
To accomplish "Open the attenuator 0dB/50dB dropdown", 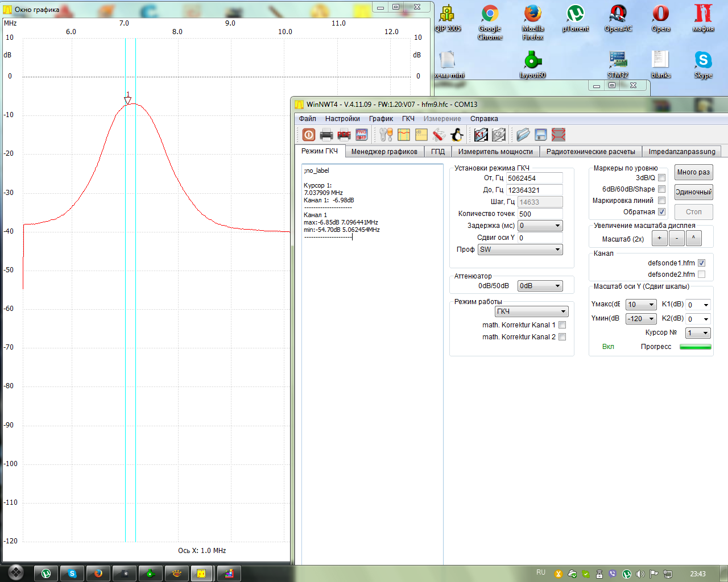I will click(540, 286).
